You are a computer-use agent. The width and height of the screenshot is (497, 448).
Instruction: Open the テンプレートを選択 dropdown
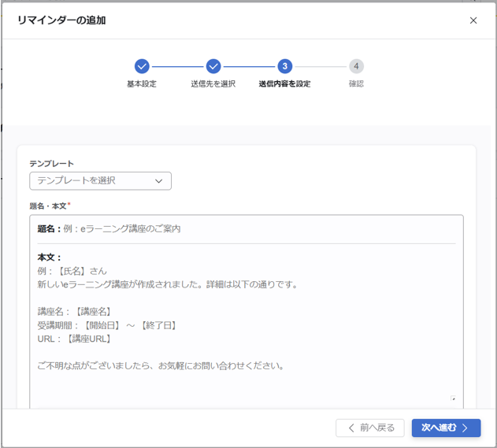point(101,181)
